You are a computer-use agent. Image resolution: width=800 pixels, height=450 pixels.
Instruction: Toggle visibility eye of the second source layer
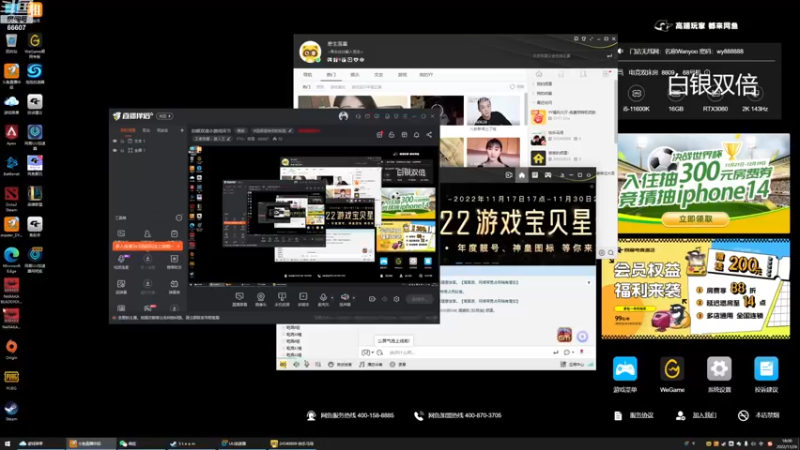coord(115,151)
